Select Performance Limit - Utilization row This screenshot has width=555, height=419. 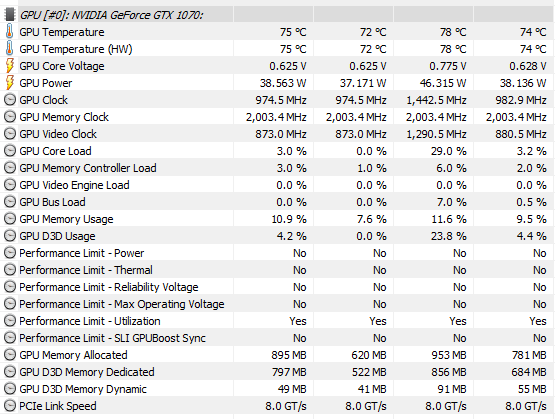coord(278,321)
